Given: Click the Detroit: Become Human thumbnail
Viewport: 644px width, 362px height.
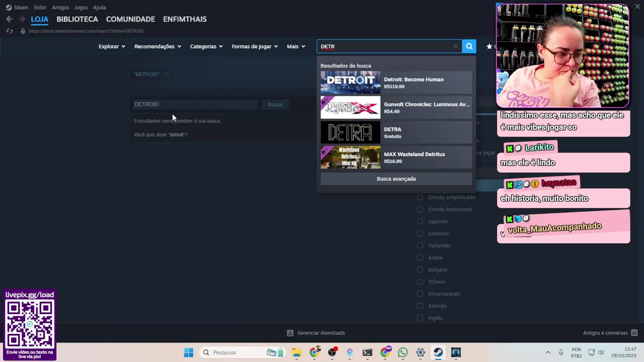Looking at the screenshot, I should pyautogui.click(x=351, y=82).
